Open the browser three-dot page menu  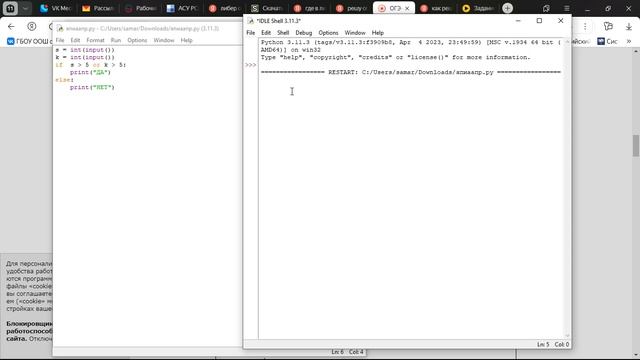585,27
